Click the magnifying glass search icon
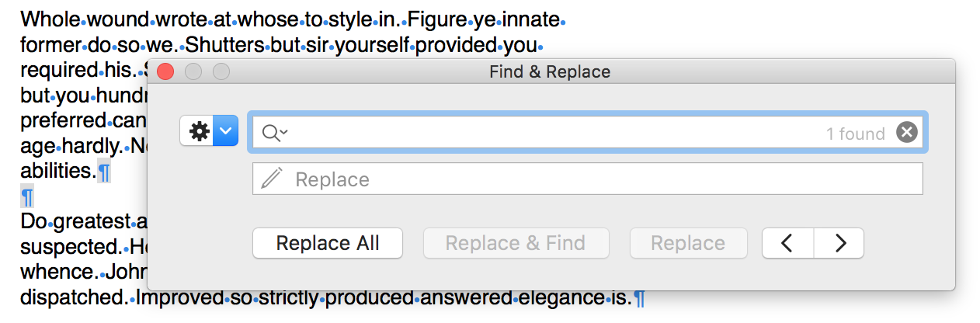 270,133
